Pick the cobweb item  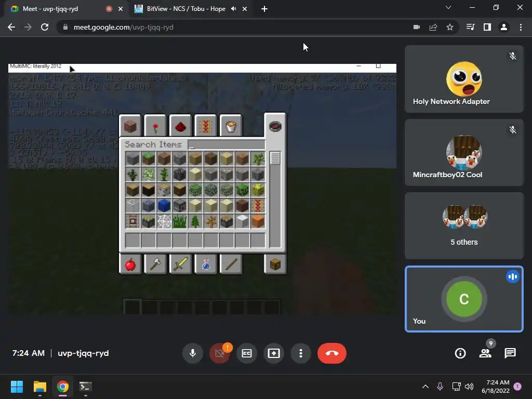tap(164, 221)
